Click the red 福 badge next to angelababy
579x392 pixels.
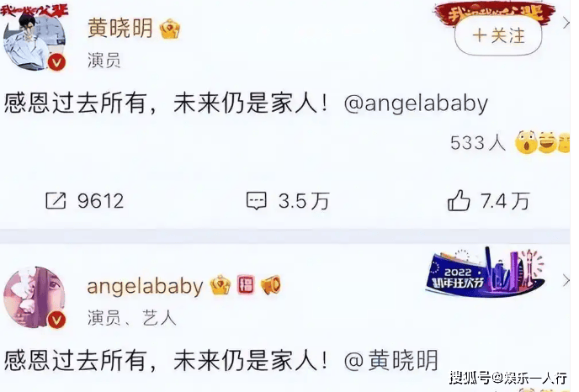pos(246,285)
